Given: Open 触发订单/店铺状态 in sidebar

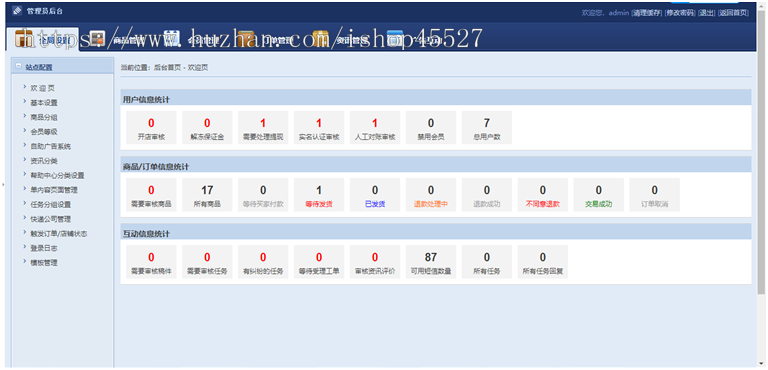Looking at the screenshot, I should [x=59, y=234].
